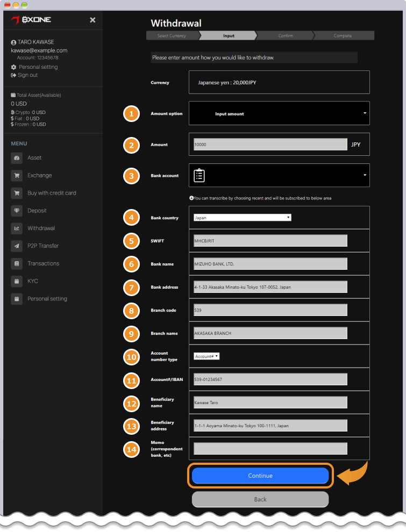
Task: Go to the Select Currency step tab
Action: pos(172,36)
